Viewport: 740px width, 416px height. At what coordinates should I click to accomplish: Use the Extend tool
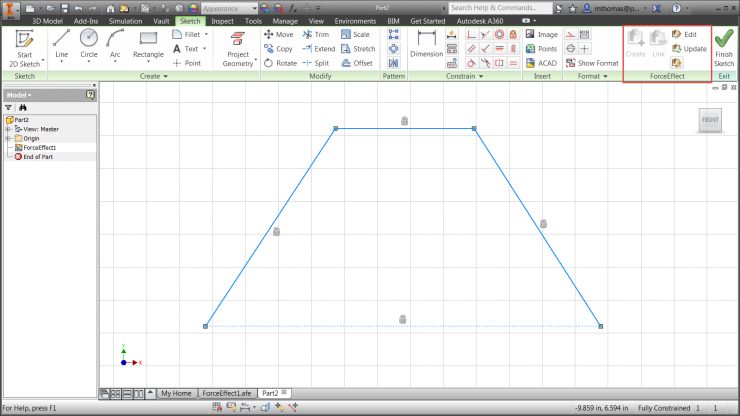click(x=319, y=49)
